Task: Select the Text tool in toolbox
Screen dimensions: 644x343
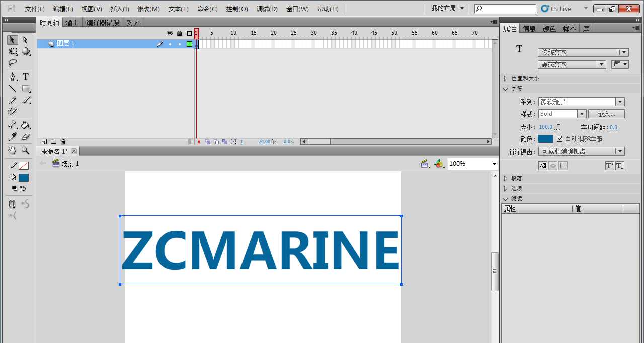Action: (x=26, y=77)
